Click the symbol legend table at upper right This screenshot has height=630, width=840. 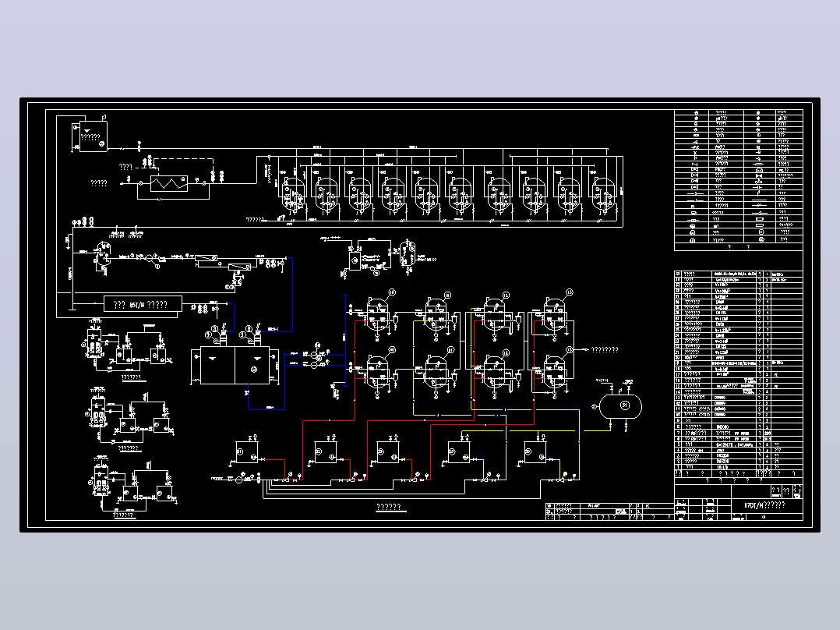[x=739, y=180]
